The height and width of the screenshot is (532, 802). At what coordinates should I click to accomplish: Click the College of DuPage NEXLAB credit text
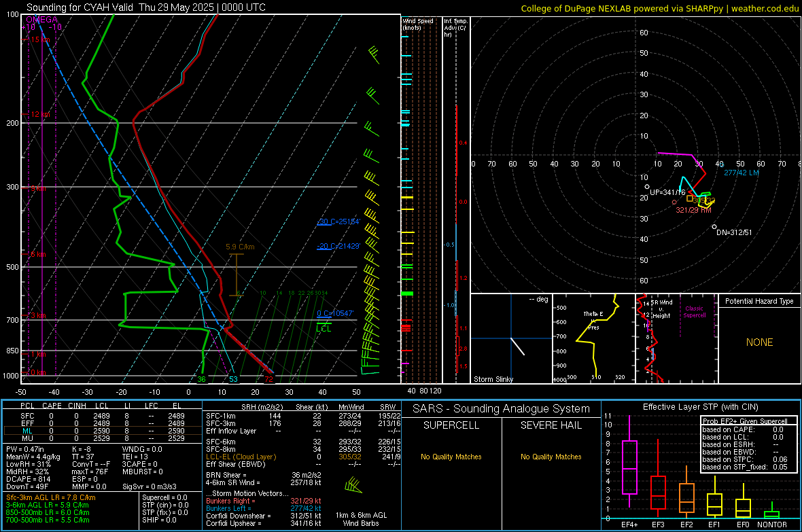coord(659,8)
